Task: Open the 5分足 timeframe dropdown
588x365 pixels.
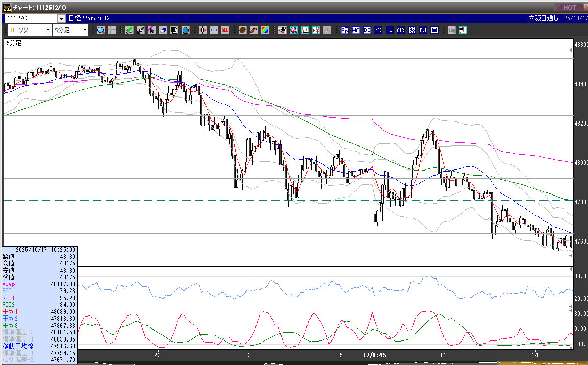Action: (85, 30)
